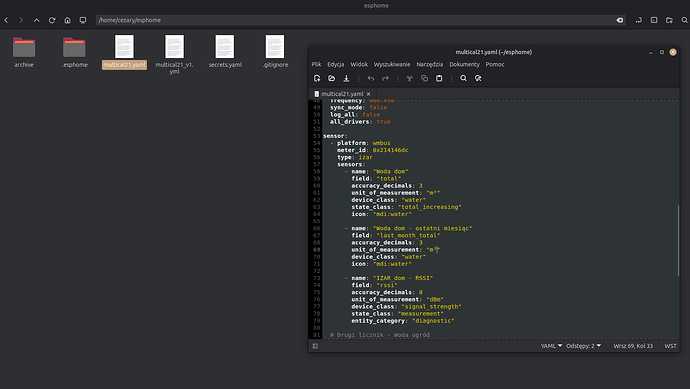Create a new folder icon
The image size is (690, 389).
tap(669, 20)
